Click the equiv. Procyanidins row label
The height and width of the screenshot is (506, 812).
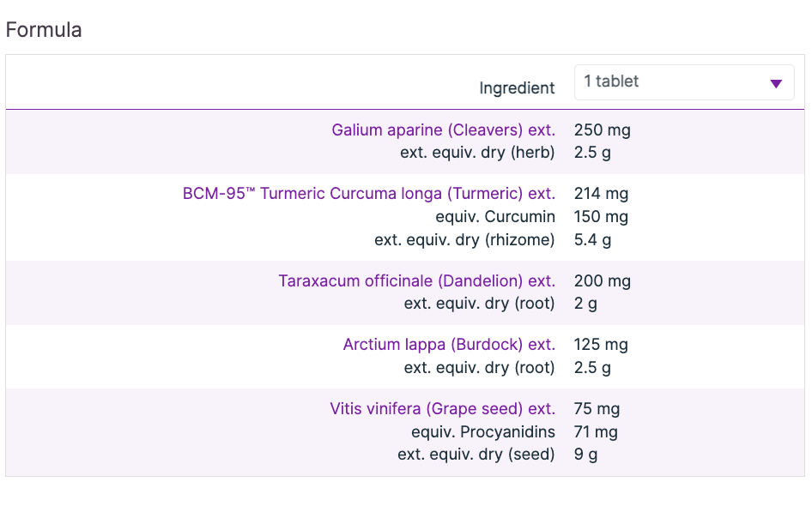click(483, 432)
